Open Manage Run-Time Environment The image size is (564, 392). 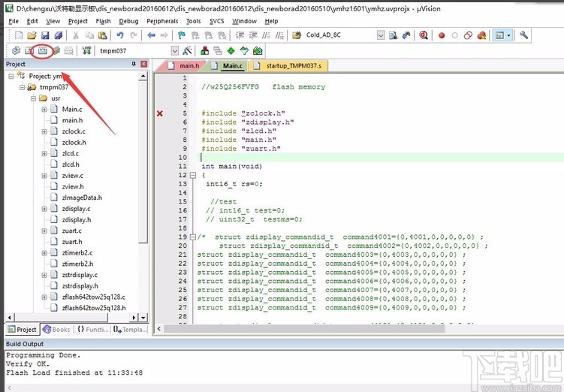pyautogui.click(x=231, y=51)
